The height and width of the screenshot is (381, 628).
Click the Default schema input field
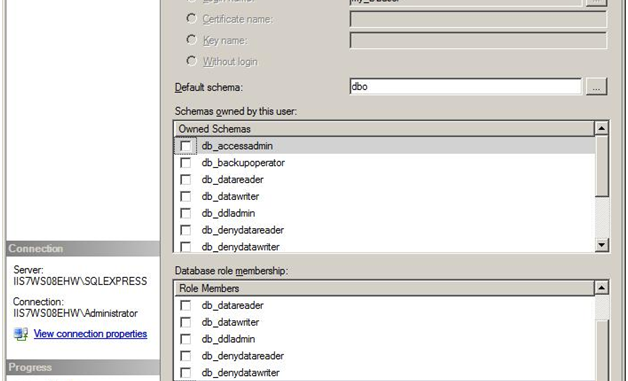pos(465,87)
